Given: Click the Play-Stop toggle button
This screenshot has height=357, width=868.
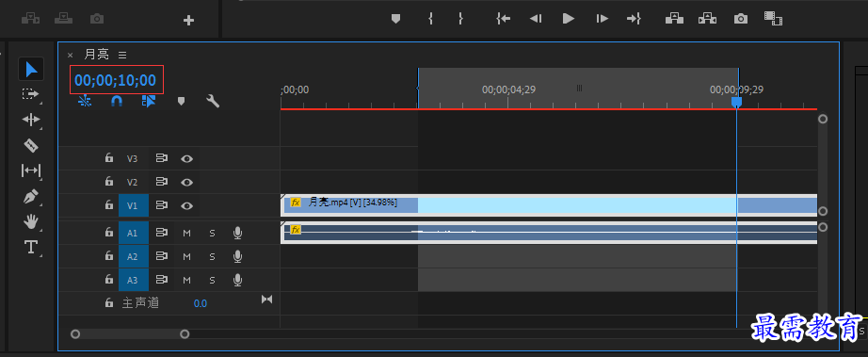Looking at the screenshot, I should 569,19.
